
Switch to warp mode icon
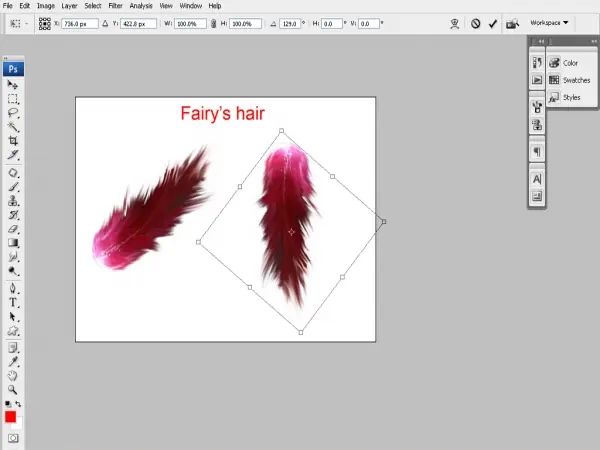[455, 24]
